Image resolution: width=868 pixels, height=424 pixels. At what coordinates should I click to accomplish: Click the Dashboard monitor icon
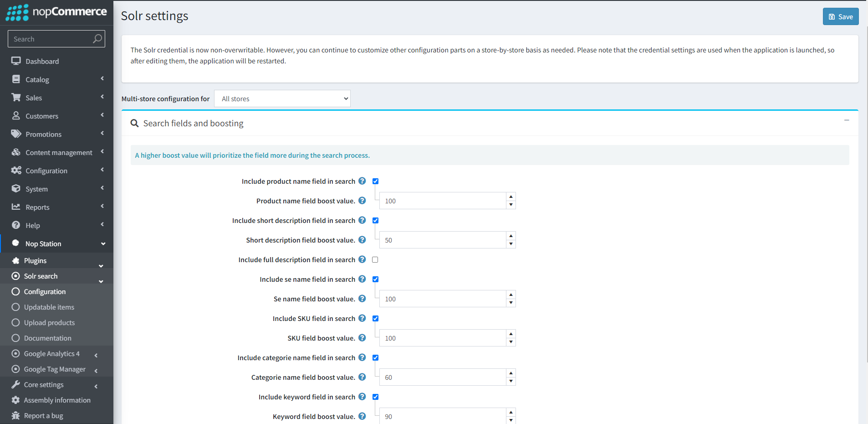pos(16,61)
